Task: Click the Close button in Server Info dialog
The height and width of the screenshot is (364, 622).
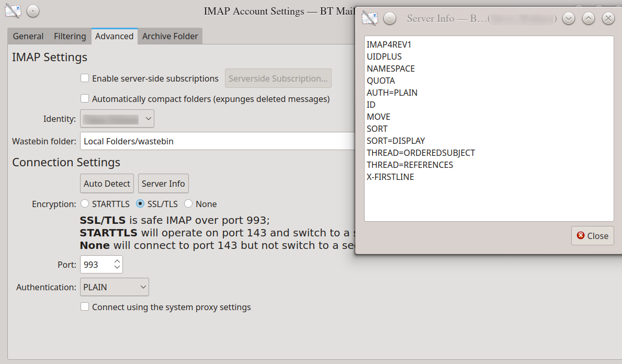Action: pyautogui.click(x=592, y=235)
